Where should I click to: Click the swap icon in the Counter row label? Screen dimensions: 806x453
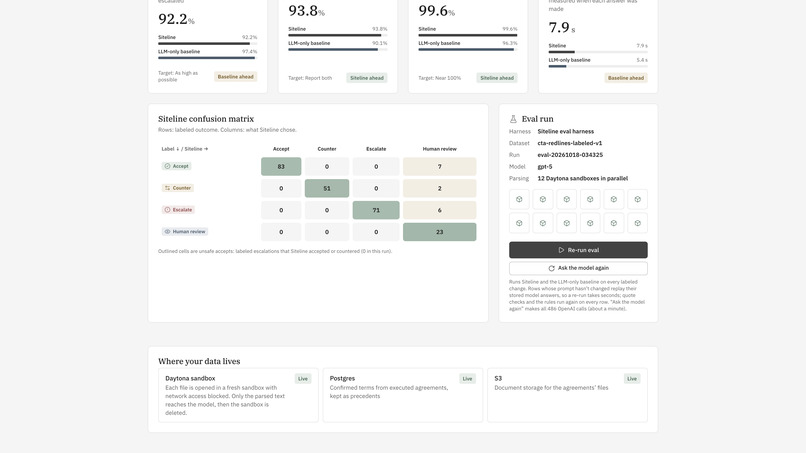(x=167, y=188)
